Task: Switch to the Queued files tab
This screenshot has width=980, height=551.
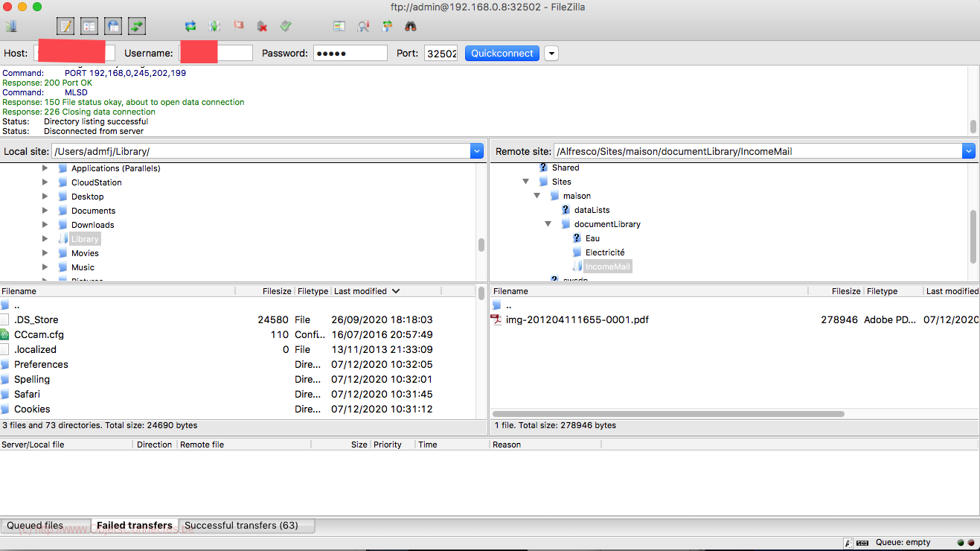Action: point(45,526)
